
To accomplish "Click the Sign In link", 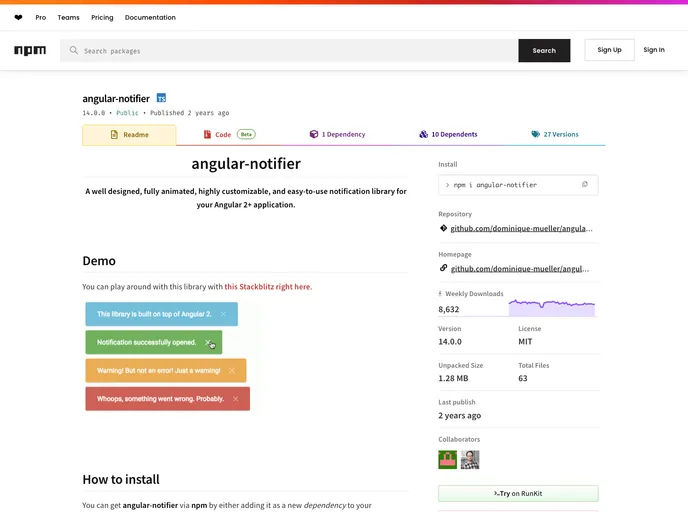I will click(654, 50).
